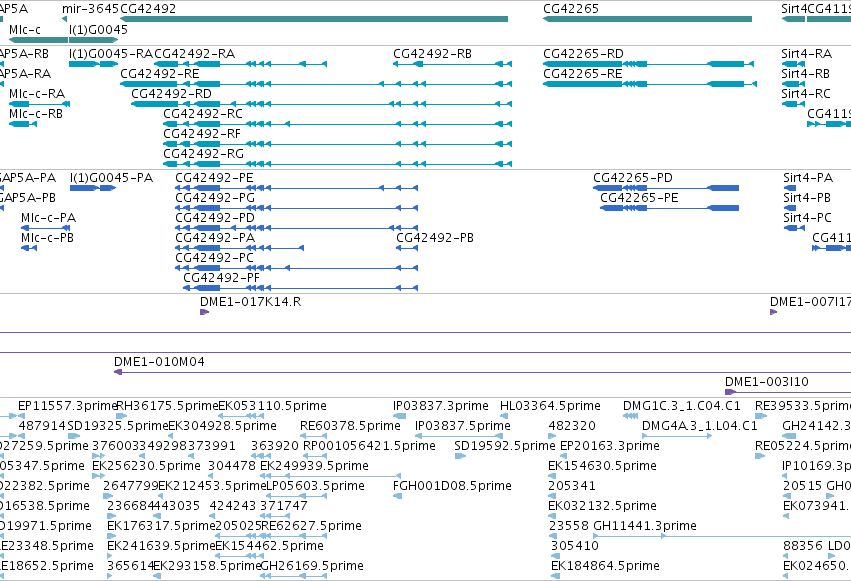Click the CG42492-PG protein label
This screenshot has width=851, height=581.
click(214, 198)
